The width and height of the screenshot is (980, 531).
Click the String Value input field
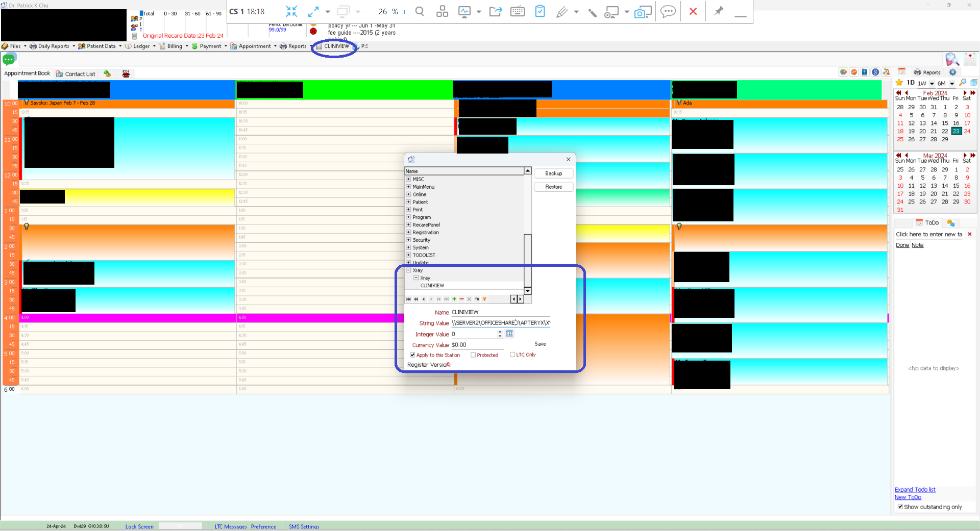click(501, 323)
